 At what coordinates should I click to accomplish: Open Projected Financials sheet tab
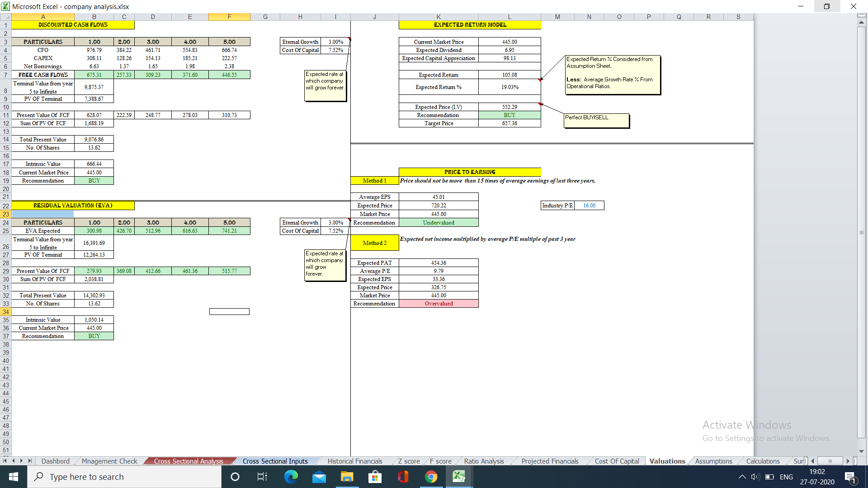click(x=550, y=461)
